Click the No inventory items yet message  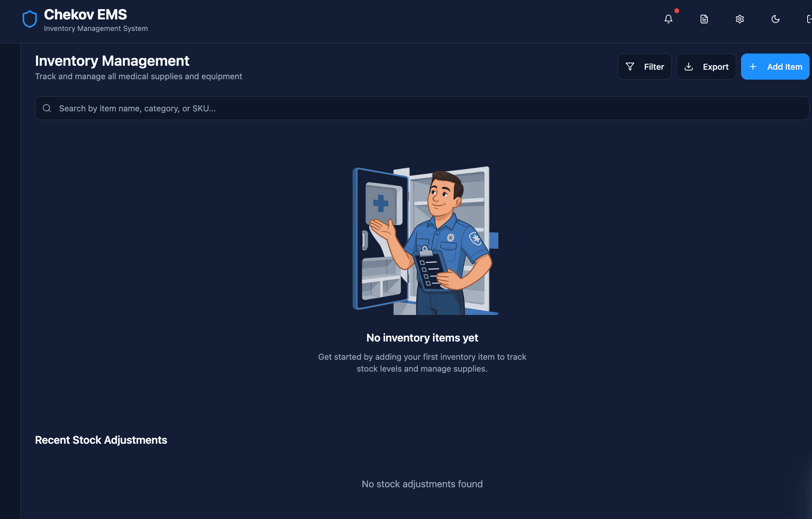point(422,338)
